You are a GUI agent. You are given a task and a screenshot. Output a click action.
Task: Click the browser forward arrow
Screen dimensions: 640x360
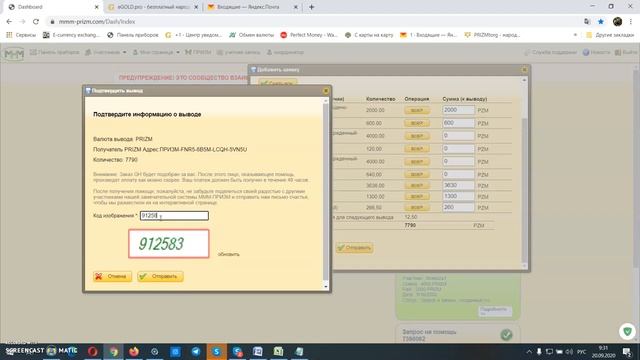(x=22, y=22)
